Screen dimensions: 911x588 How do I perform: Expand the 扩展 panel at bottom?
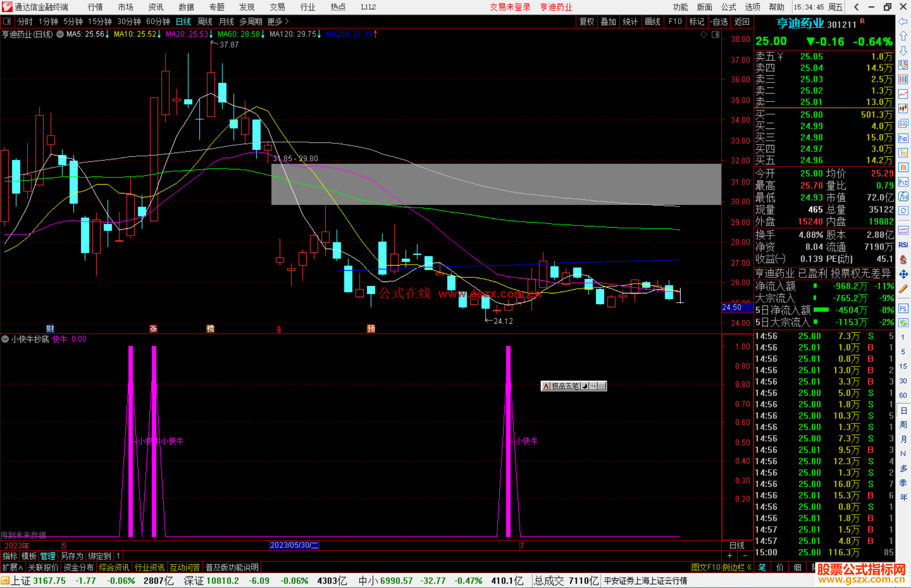(13, 567)
